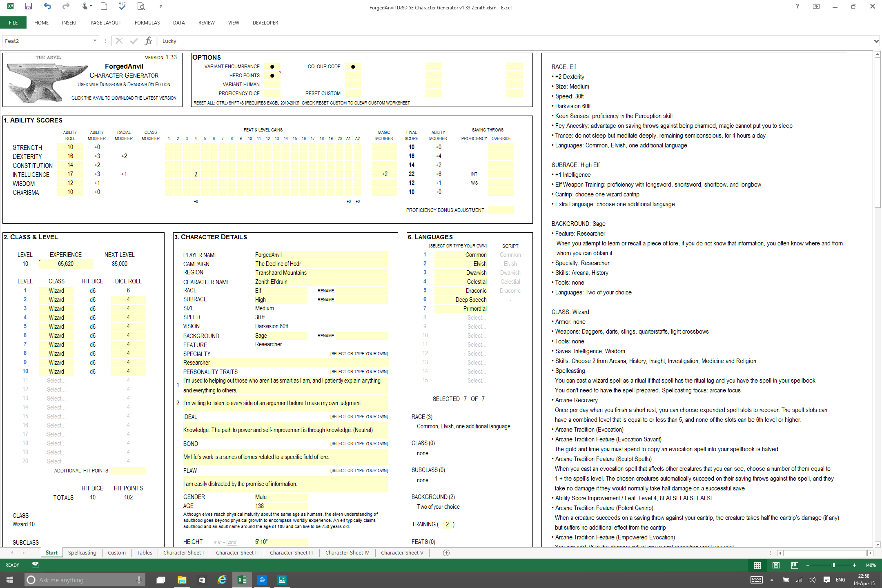Change the Subrace cell showing High
The height and width of the screenshot is (588, 882).
pyautogui.click(x=281, y=300)
